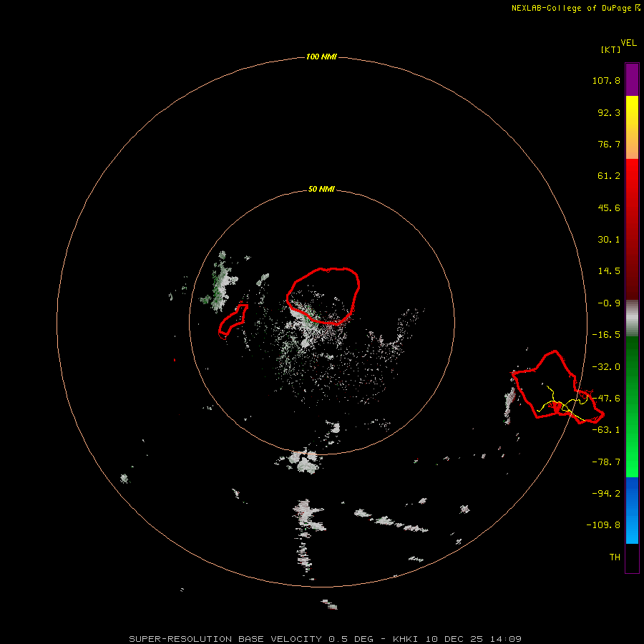
Task: Pick the red segment of velocity color bar
Action: click(632, 229)
